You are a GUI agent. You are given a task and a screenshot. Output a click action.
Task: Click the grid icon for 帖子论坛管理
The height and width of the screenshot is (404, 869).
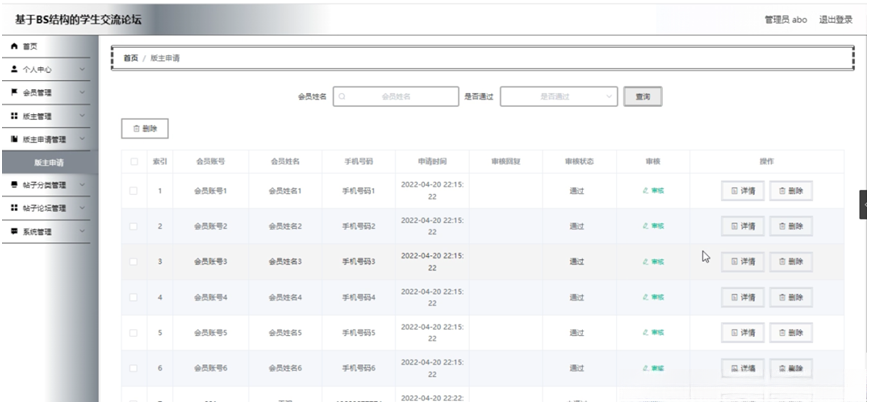14,208
